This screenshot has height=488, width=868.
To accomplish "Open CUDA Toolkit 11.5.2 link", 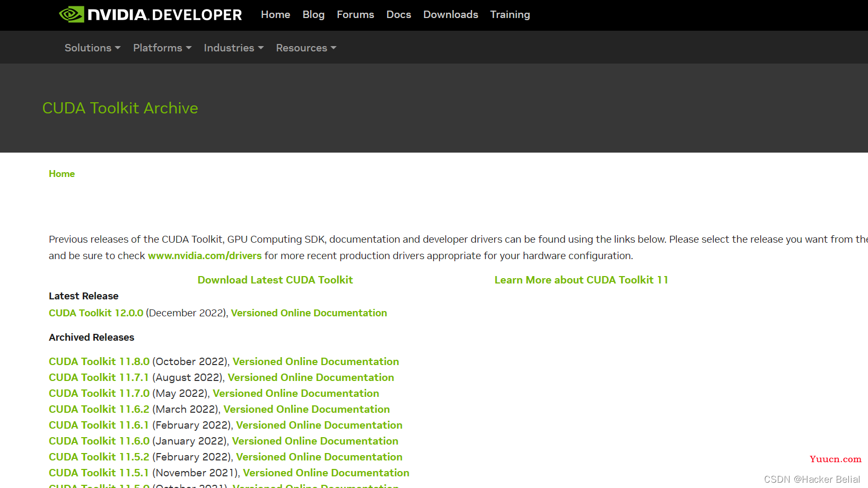I will point(99,457).
